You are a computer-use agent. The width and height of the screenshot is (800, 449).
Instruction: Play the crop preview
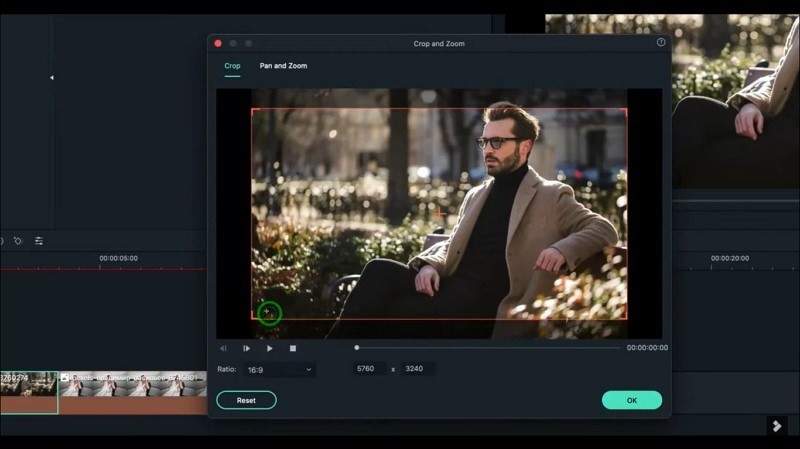[x=269, y=348]
